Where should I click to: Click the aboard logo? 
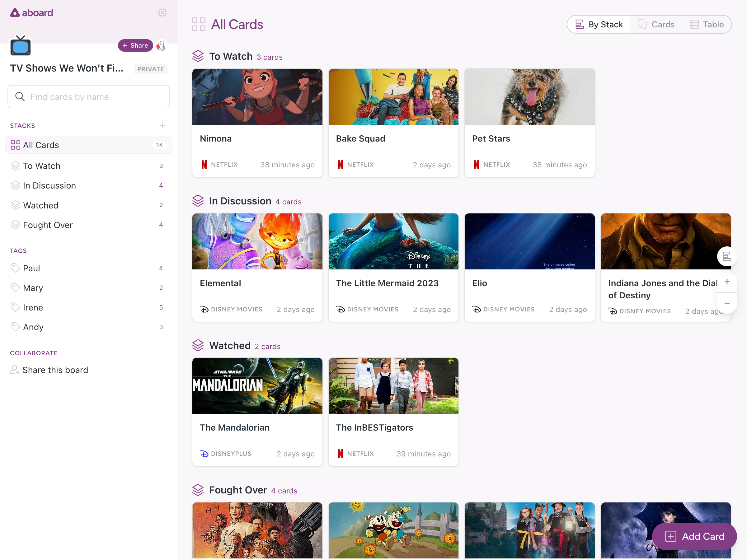tap(32, 13)
